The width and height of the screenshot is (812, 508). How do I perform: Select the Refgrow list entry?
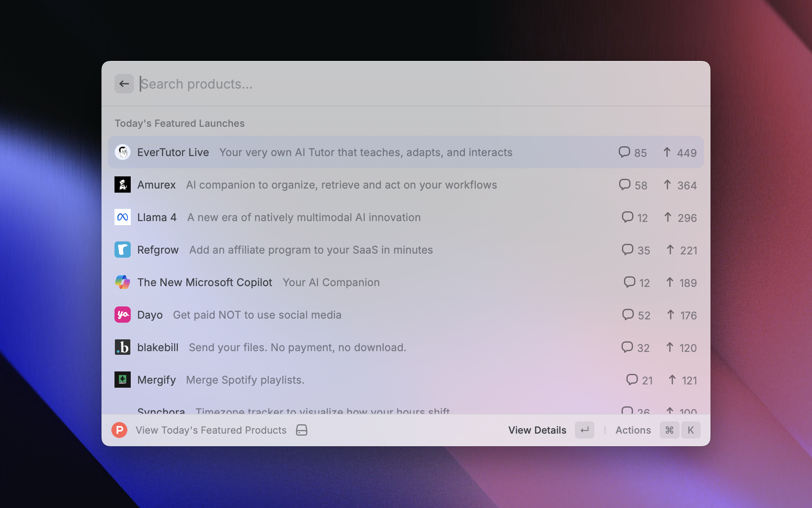coord(311,250)
